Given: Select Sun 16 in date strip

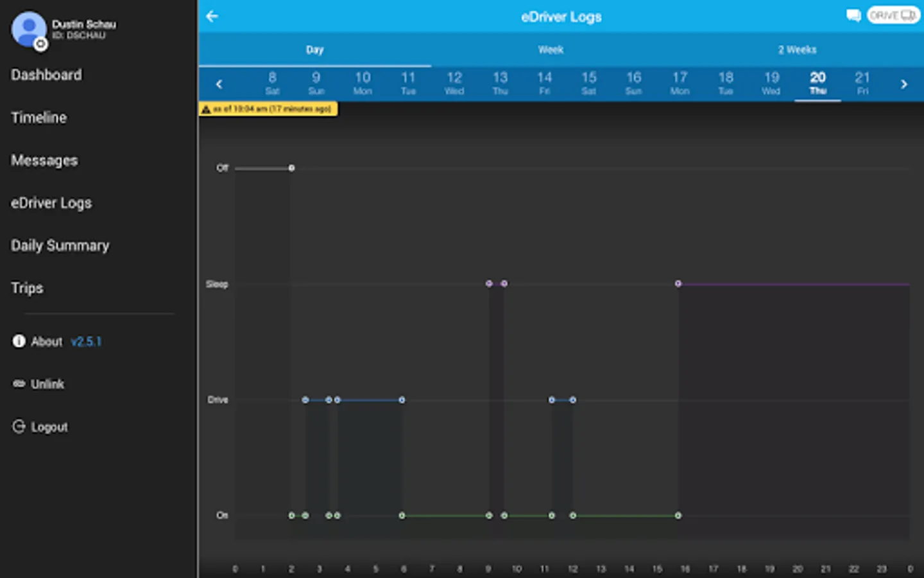Looking at the screenshot, I should (634, 83).
